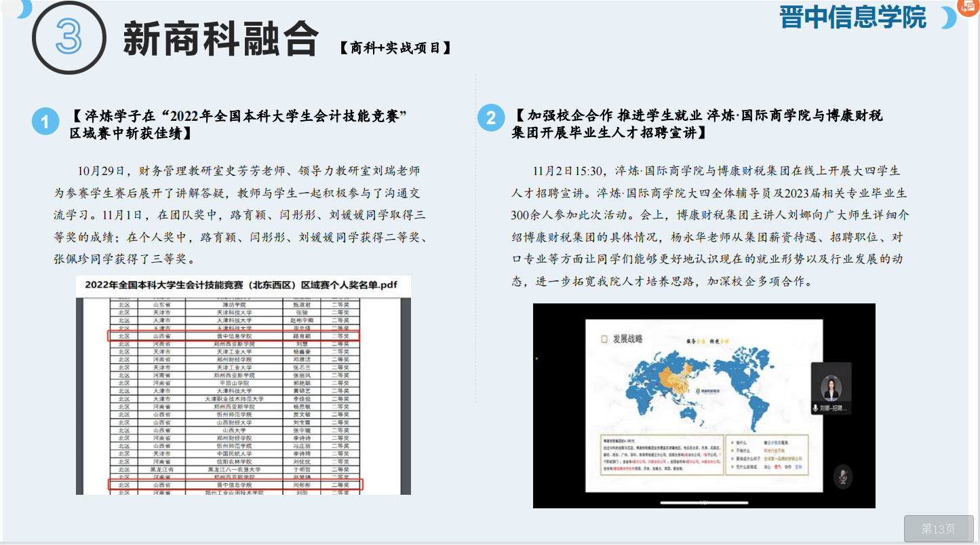
Task: Select the 新商科融合 slide title
Action: coord(220,39)
